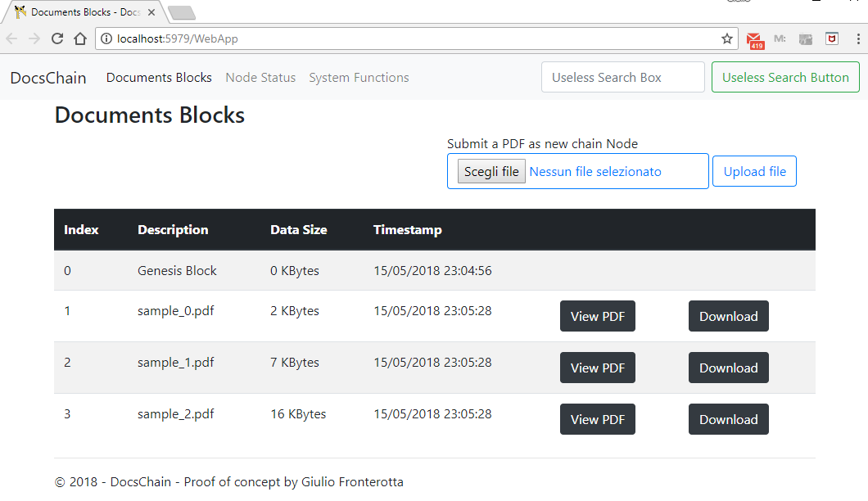Bookmark this page with the star icon
Image resolution: width=868 pixels, height=501 pixels.
(x=726, y=38)
